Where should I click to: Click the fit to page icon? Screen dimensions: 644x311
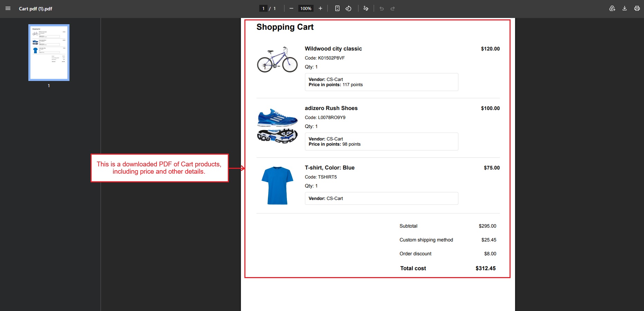point(337,9)
